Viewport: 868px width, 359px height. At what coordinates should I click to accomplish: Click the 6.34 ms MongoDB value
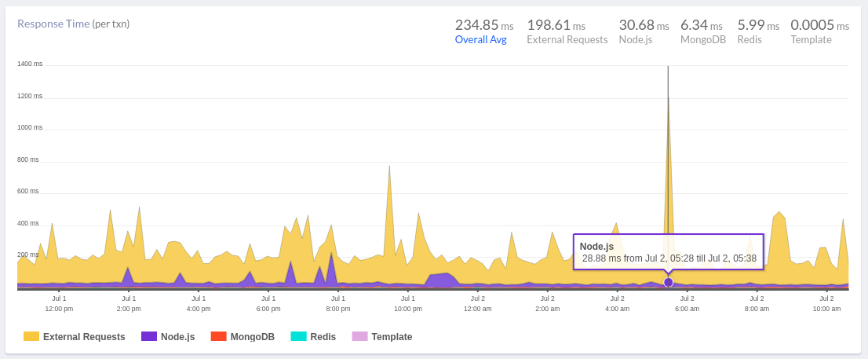coord(702,25)
